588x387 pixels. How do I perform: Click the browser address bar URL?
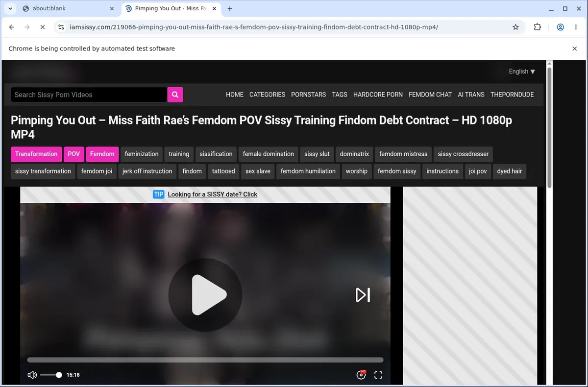[x=253, y=27]
